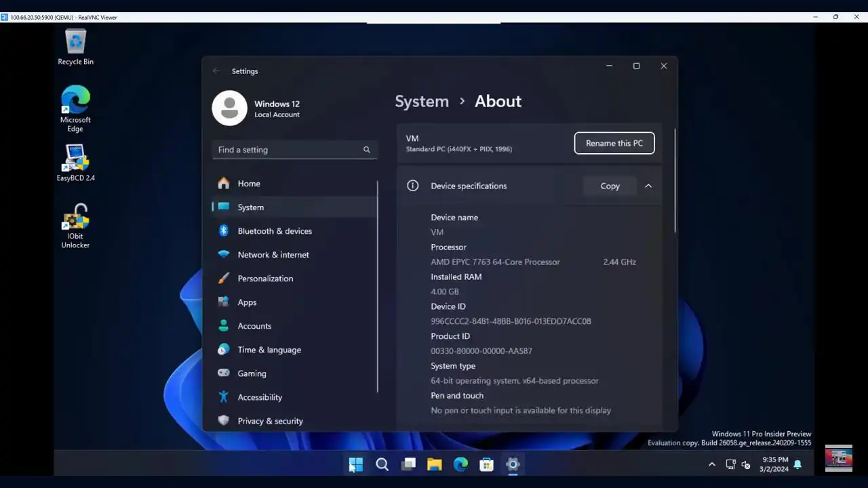
Task: Open the Recycle Bin desktop icon
Action: click(75, 47)
